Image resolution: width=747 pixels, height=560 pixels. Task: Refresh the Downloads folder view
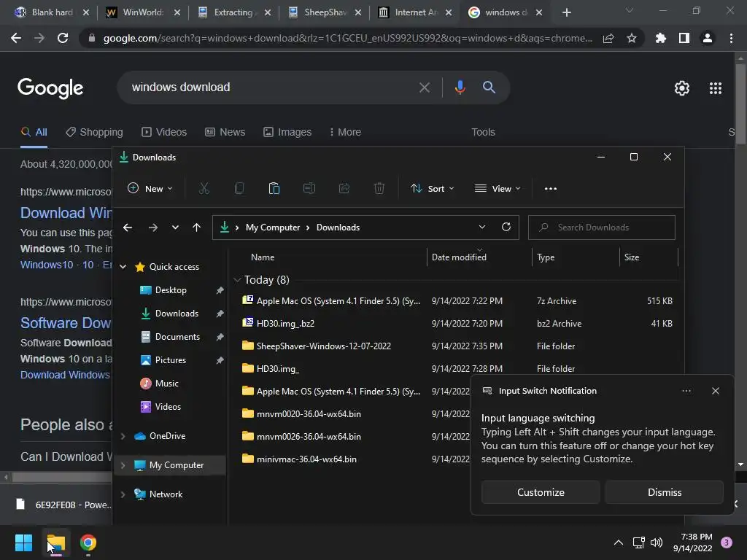tap(506, 227)
